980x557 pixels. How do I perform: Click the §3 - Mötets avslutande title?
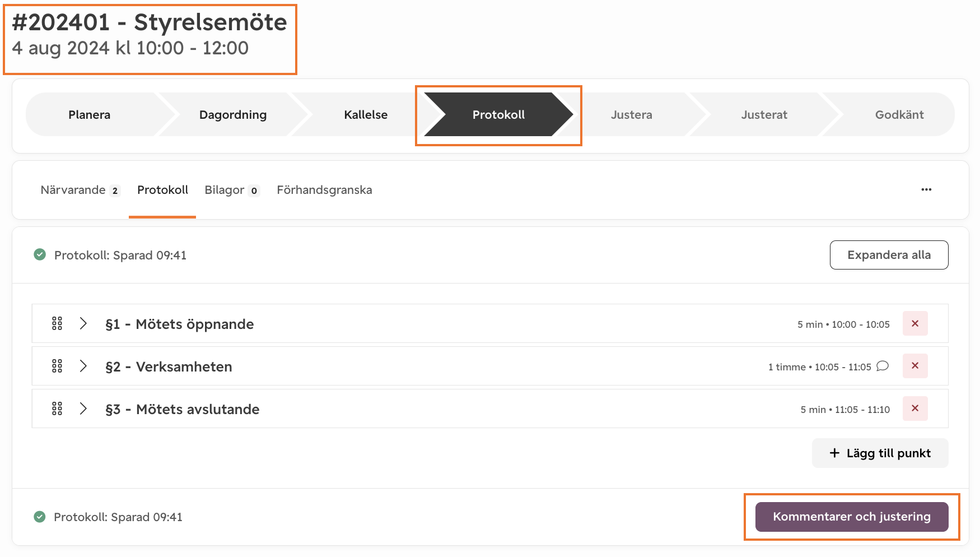[183, 409]
